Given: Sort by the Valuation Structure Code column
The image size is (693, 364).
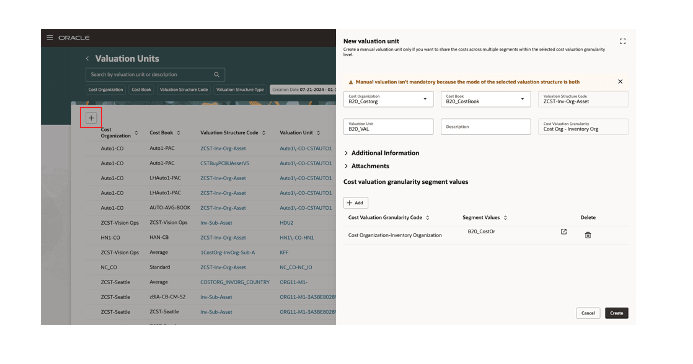Looking at the screenshot, I should coord(263,133).
